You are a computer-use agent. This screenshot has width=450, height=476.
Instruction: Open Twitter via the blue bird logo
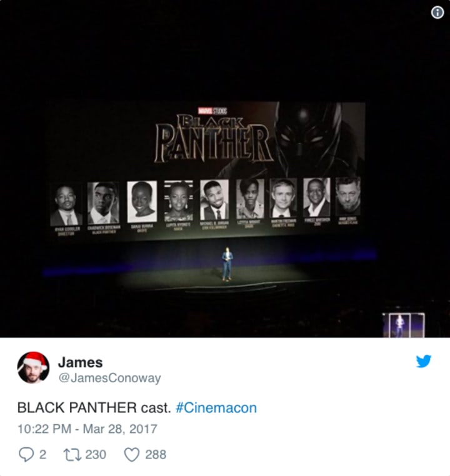424,361
